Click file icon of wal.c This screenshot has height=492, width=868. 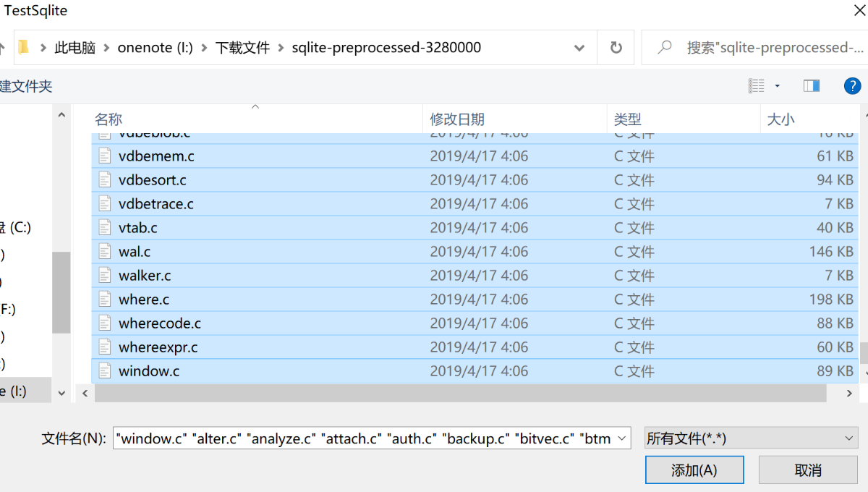tap(106, 251)
